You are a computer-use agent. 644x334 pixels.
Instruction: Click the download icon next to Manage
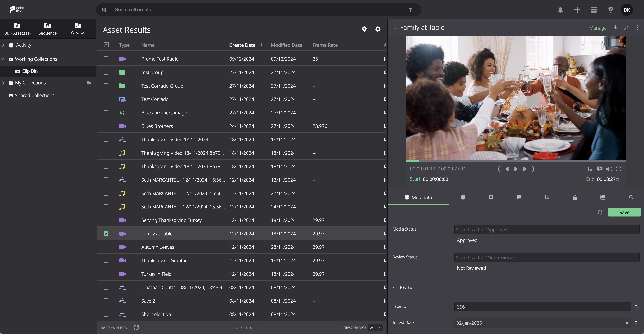pyautogui.click(x=615, y=28)
